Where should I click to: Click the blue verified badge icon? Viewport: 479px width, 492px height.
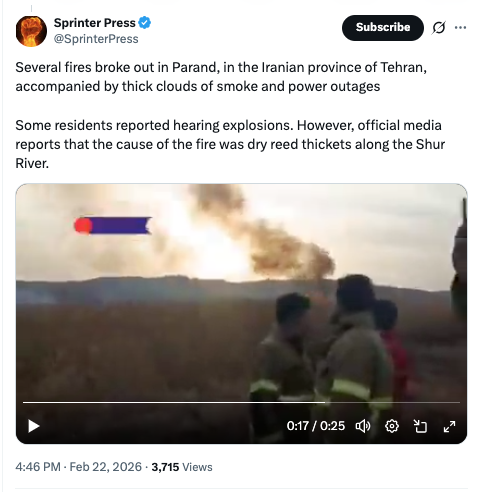pyautogui.click(x=145, y=23)
